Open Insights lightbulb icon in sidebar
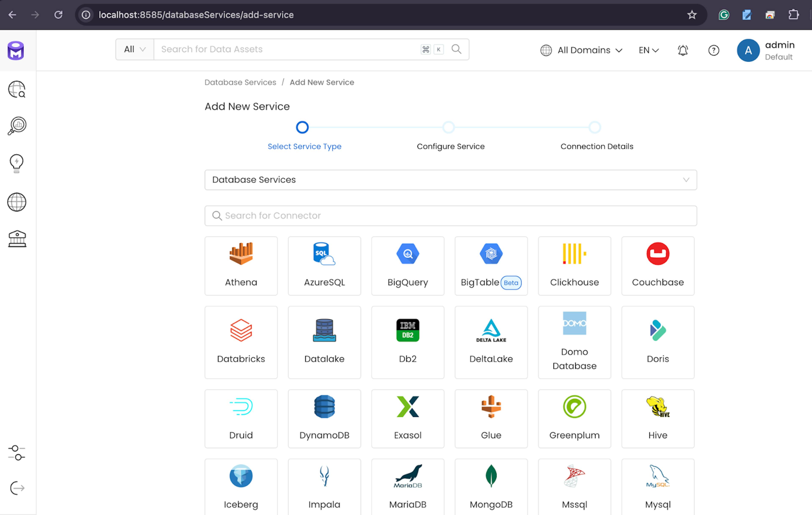This screenshot has height=515, width=812. coord(16,163)
